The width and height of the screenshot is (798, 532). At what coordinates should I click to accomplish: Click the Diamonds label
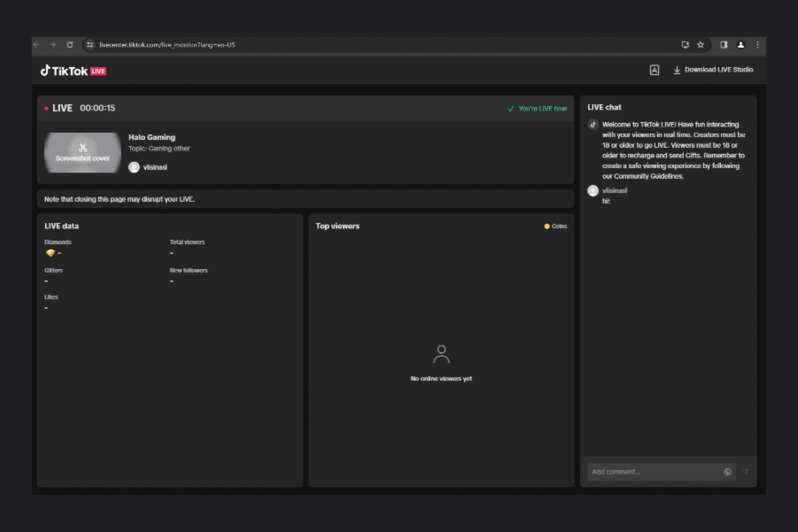(58, 242)
